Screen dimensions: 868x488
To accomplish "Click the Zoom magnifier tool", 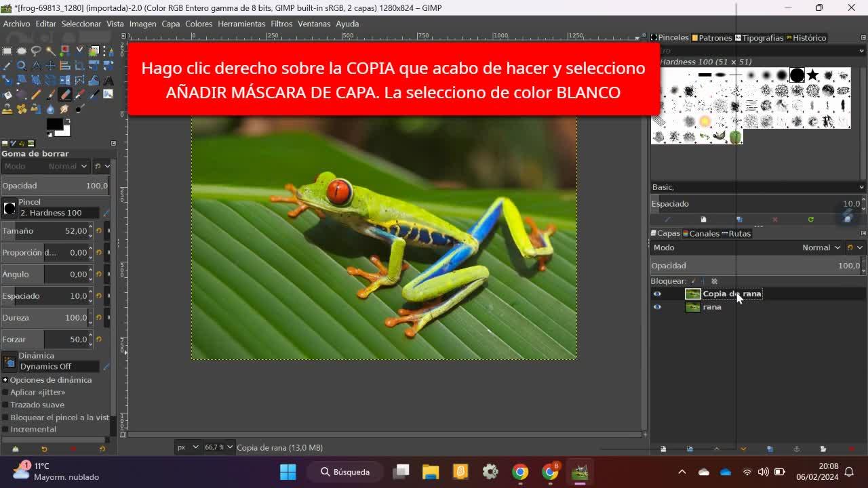I will click(22, 66).
